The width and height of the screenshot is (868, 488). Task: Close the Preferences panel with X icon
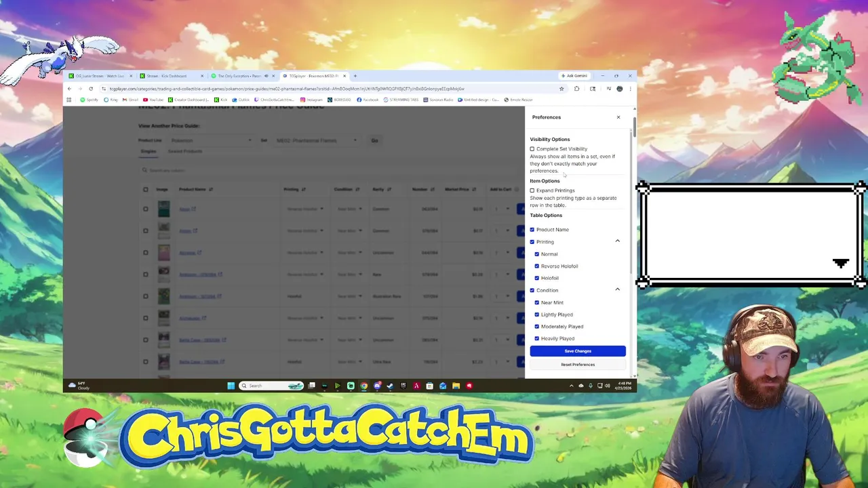point(618,117)
